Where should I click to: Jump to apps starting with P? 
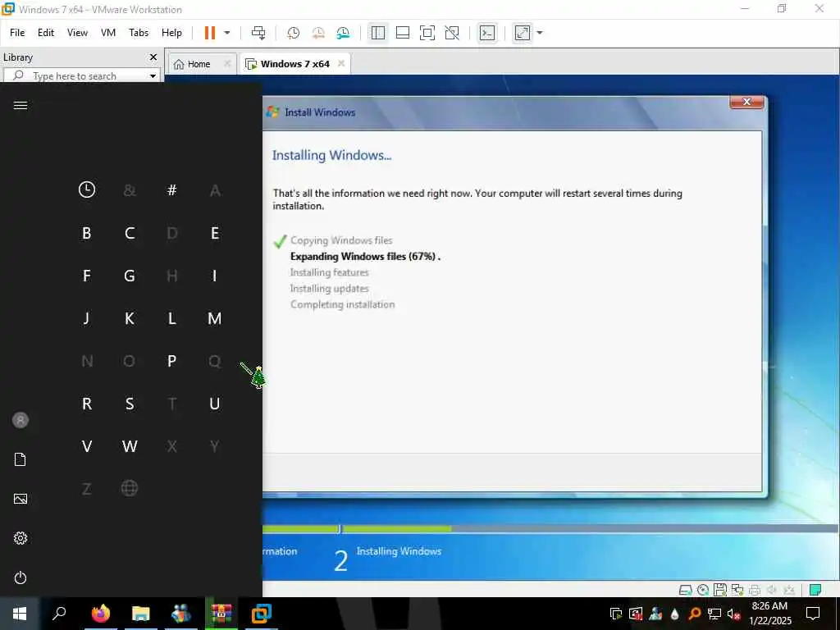tap(172, 361)
